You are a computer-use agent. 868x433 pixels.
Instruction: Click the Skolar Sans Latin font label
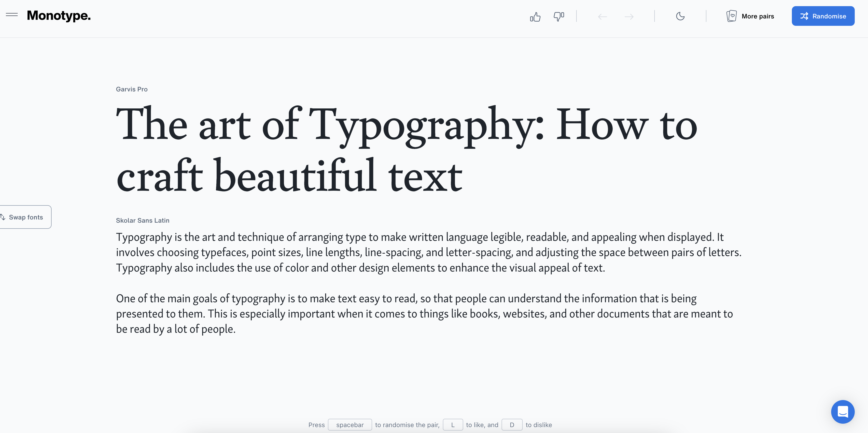click(x=142, y=220)
